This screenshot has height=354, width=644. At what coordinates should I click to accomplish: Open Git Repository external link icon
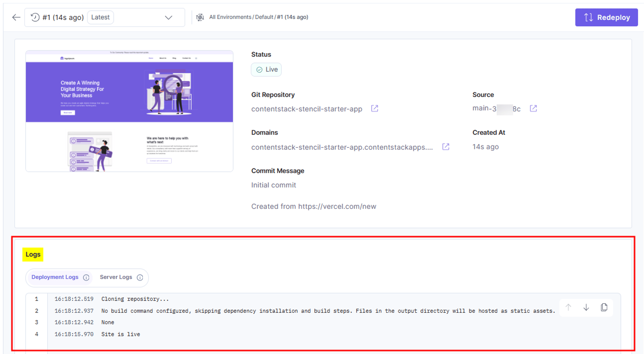[374, 108]
